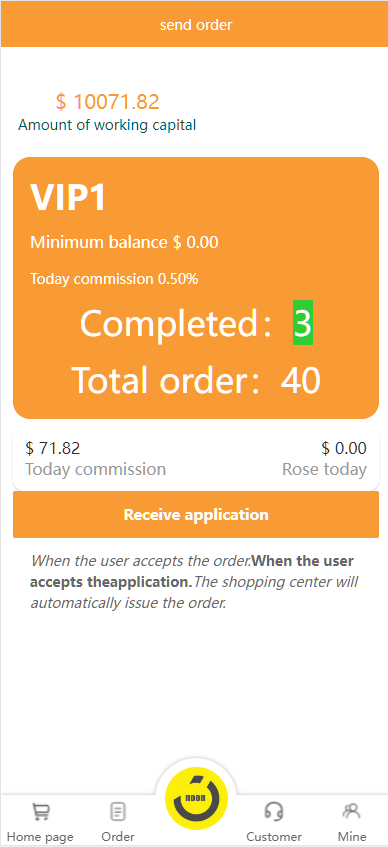
Task: Open Customer support headset icon
Action: click(274, 811)
